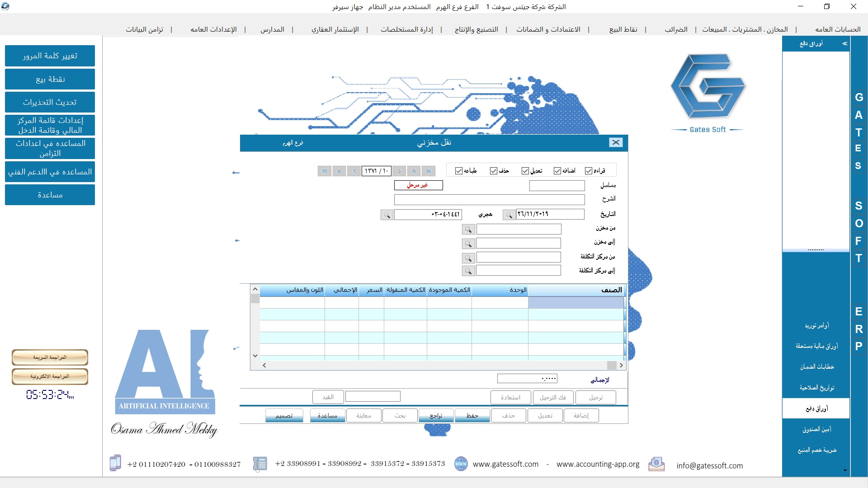868x488 pixels.
Task: Click the desk telephone icon in footer
Action: tap(260, 464)
